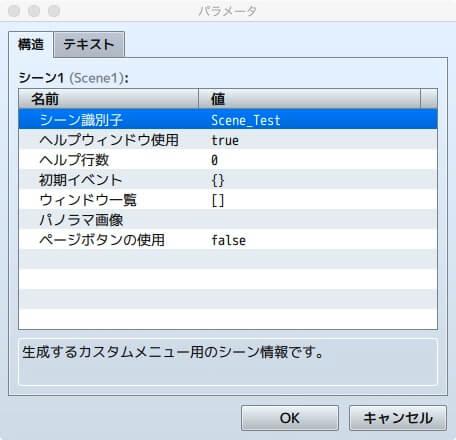Cancel with the キャンセル button
The width and height of the screenshot is (456, 440).
pyautogui.click(x=398, y=418)
